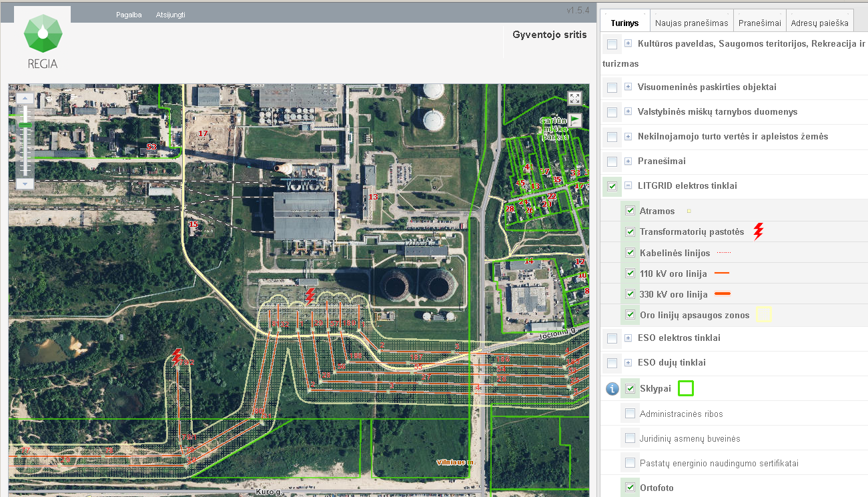Toggle fullscreen map icon

click(x=575, y=98)
